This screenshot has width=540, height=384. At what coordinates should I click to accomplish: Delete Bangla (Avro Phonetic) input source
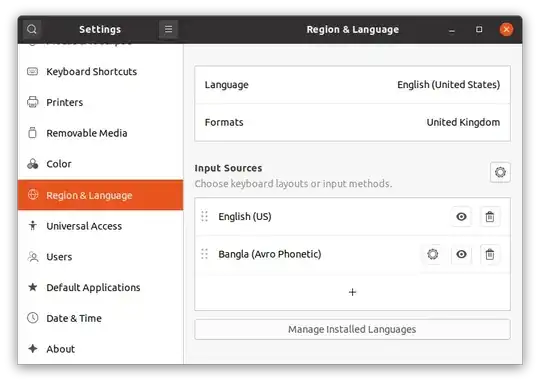click(490, 254)
